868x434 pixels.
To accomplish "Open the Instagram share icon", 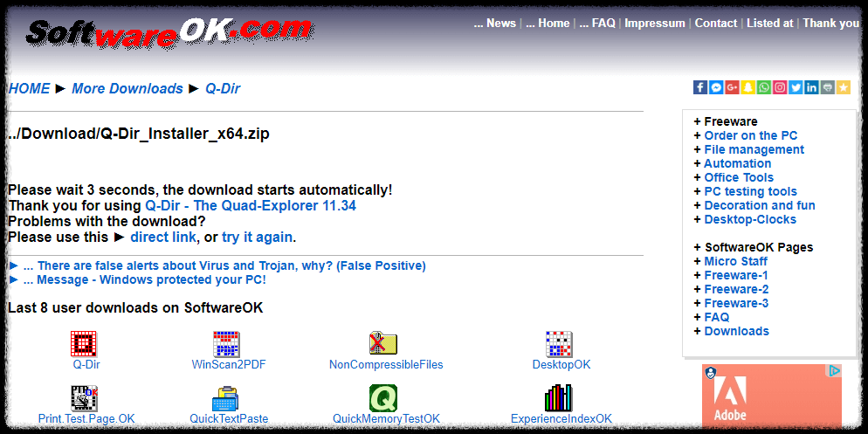I will coord(780,87).
